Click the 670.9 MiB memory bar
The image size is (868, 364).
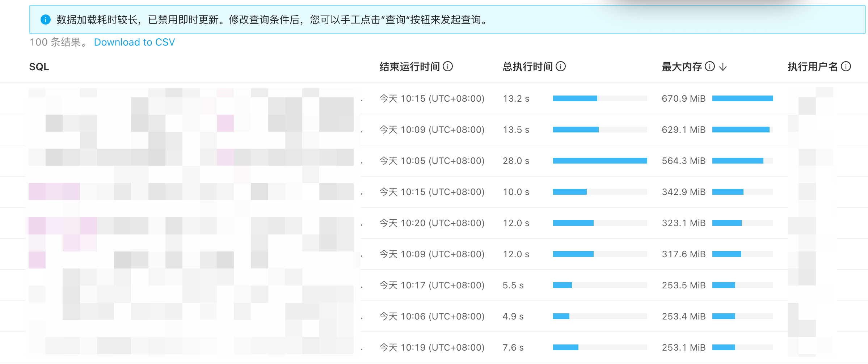click(x=742, y=98)
